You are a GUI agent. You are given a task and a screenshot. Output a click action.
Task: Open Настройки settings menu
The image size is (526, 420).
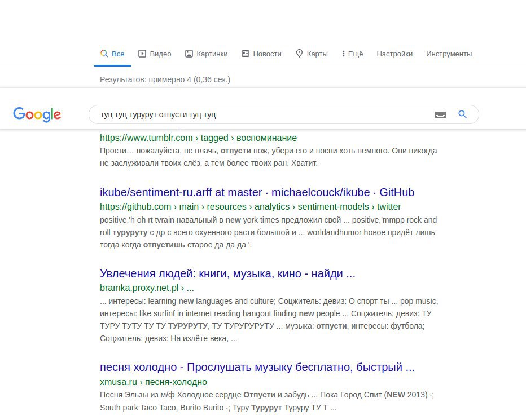[x=394, y=54]
